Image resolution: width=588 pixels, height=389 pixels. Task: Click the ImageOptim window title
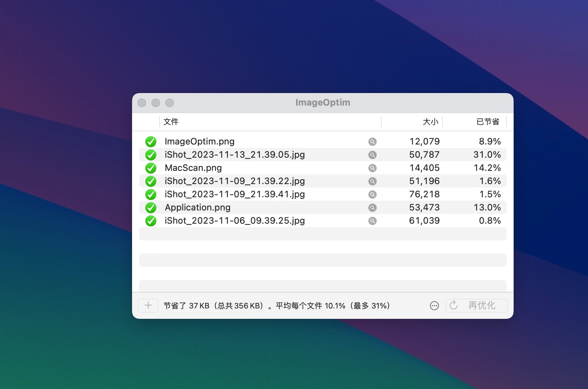(322, 102)
